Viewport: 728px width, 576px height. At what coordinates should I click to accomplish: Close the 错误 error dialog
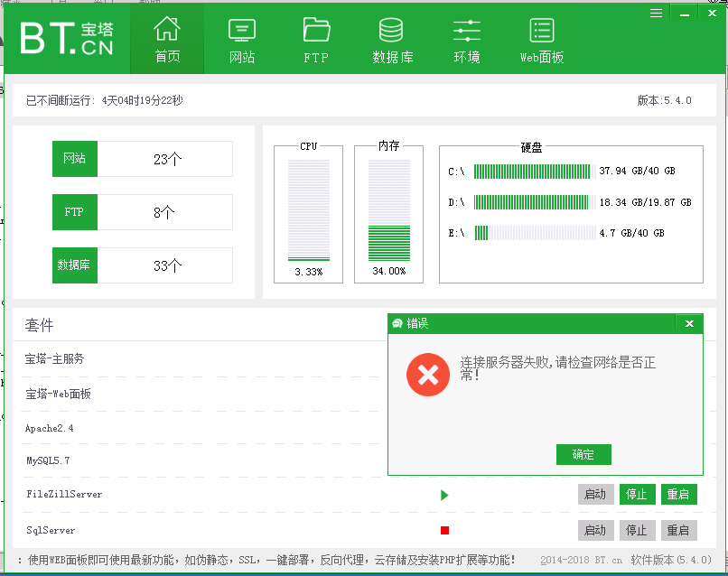click(689, 323)
